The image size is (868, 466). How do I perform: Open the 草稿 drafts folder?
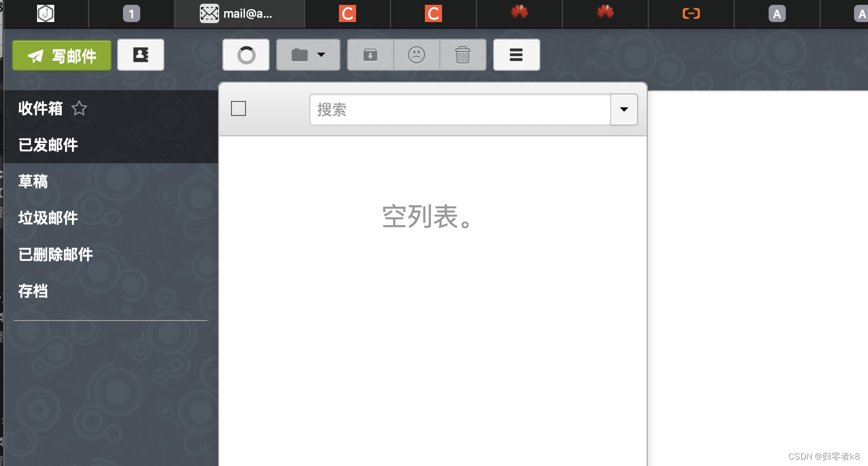pos(111,181)
